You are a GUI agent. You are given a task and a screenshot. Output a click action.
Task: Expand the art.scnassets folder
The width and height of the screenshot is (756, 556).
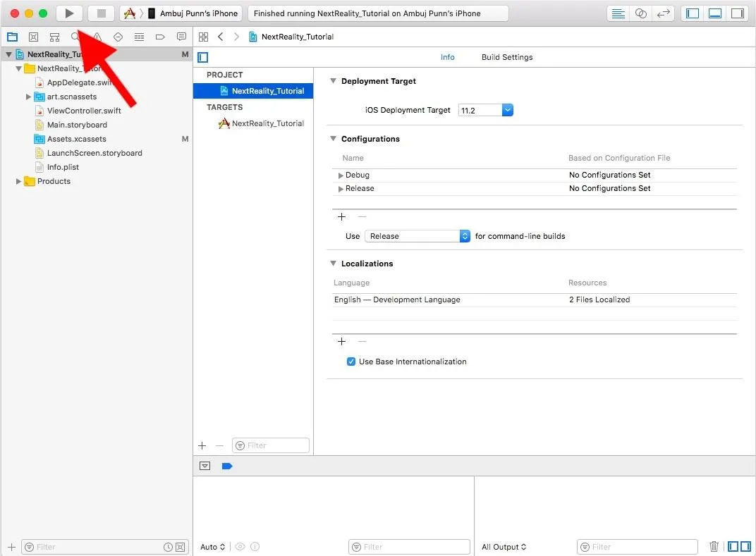pos(28,97)
